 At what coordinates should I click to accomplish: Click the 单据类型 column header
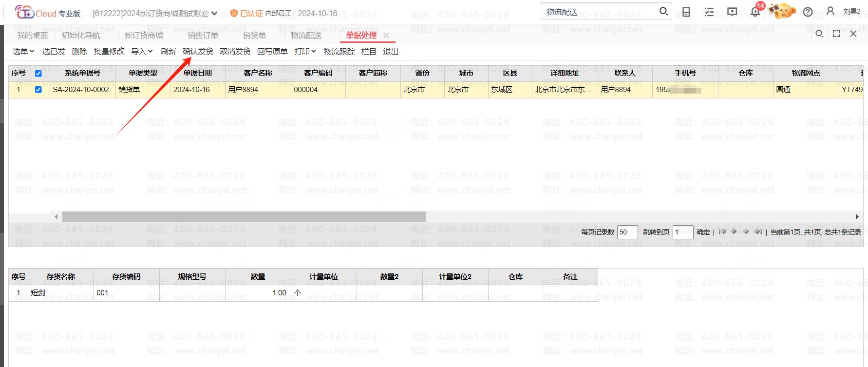pos(143,73)
